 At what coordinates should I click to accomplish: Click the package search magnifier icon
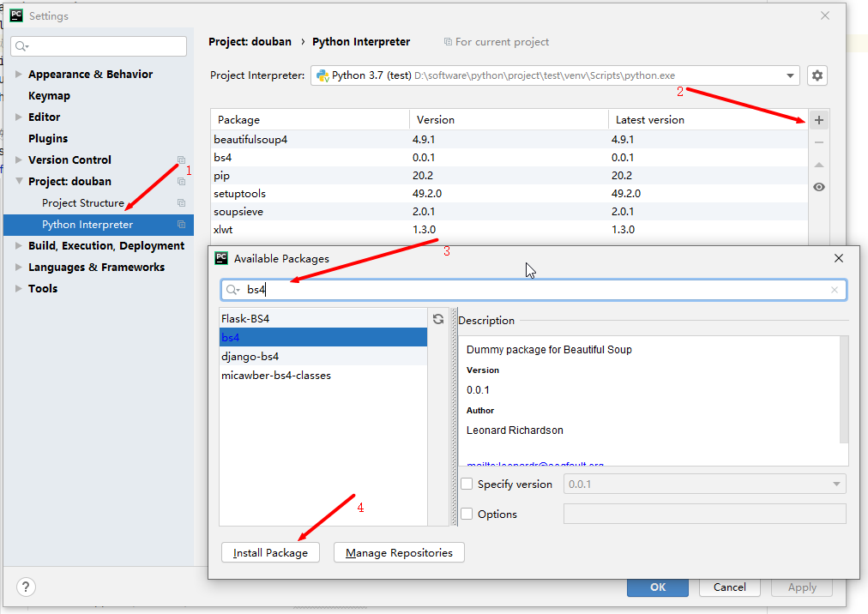click(232, 290)
